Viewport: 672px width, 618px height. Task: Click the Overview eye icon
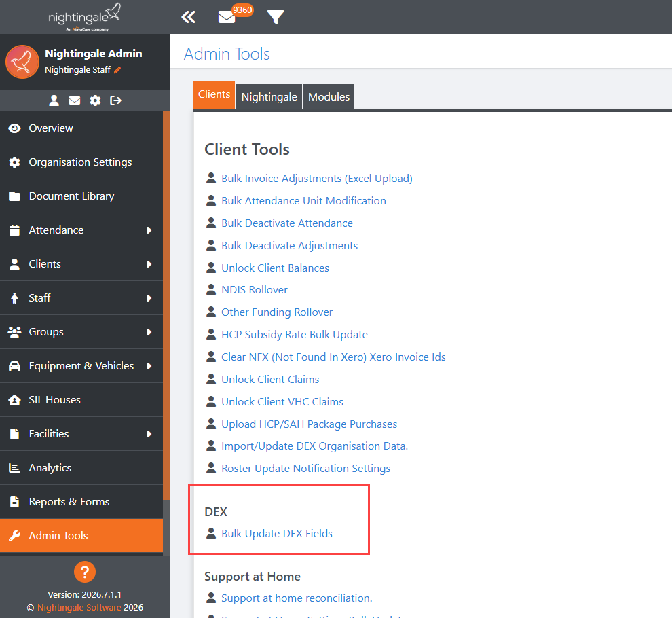(14, 128)
